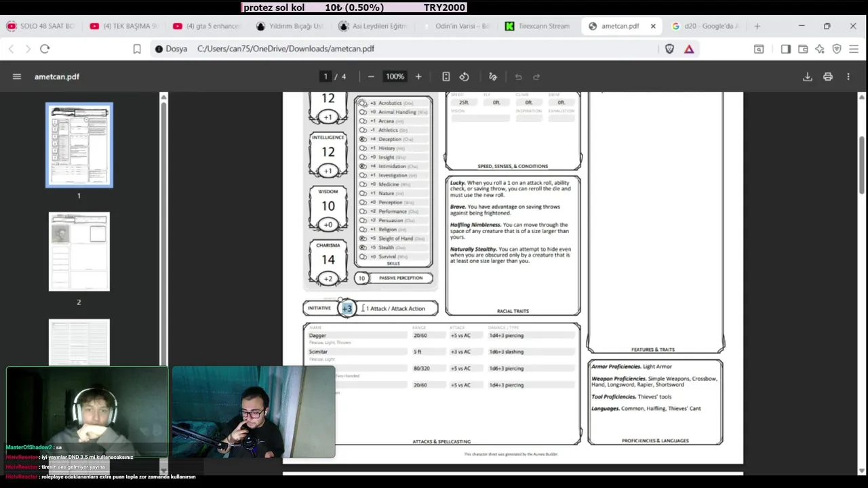Screen dimensions: 868x488
Task: Click the Scimitar attack name
Action: coord(318,352)
